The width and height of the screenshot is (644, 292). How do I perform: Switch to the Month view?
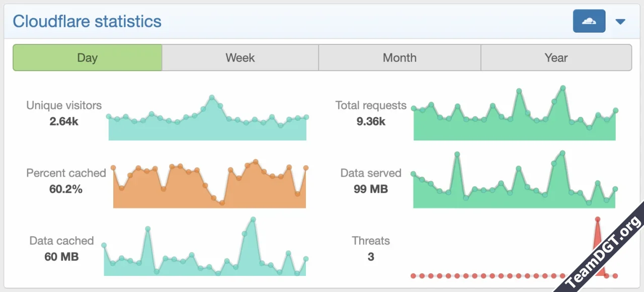tap(399, 57)
